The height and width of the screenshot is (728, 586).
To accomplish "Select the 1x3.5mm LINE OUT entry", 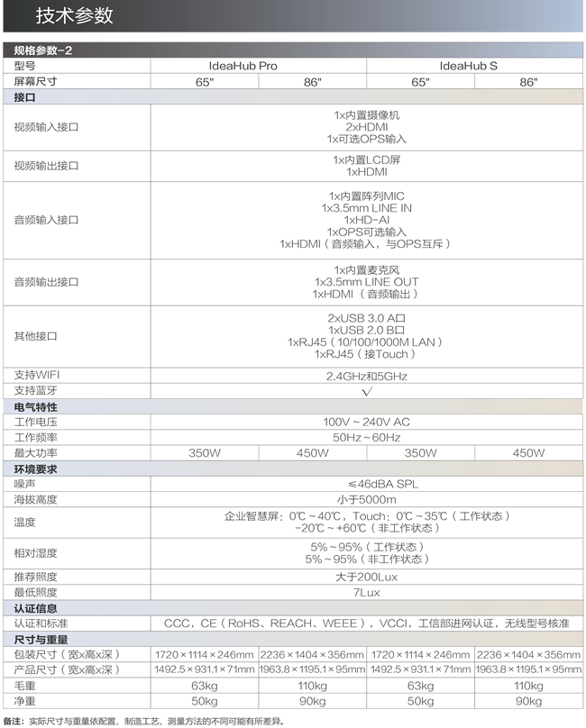I will 367,282.
